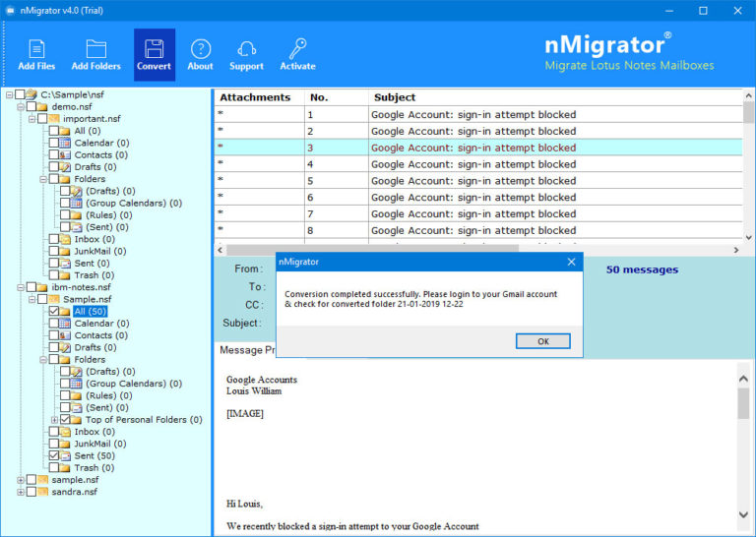
Task: Uncheck the All (50) checkbox
Action: point(54,311)
